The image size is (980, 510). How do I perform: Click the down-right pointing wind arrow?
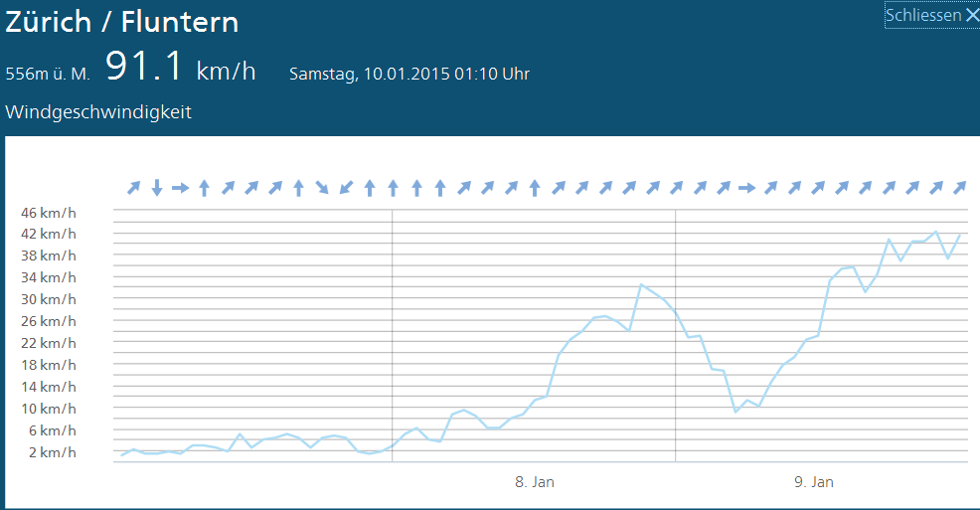pyautogui.click(x=322, y=188)
